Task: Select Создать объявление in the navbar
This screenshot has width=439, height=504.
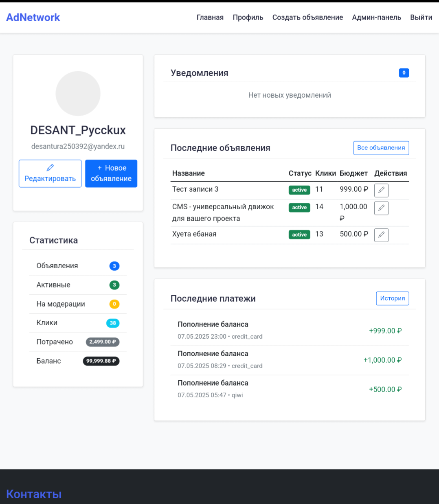Action: point(307,18)
